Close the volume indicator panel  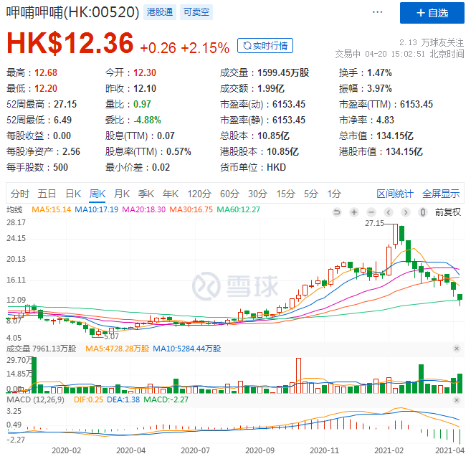click(x=457, y=349)
